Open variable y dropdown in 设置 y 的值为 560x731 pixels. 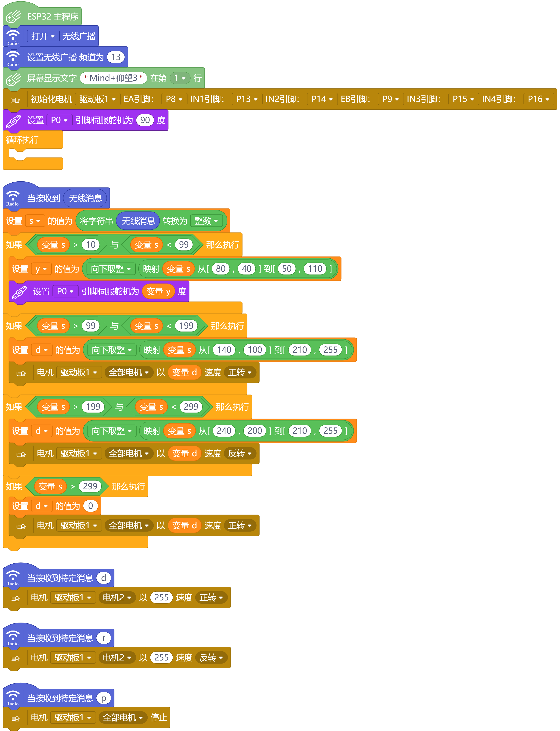coord(41,269)
